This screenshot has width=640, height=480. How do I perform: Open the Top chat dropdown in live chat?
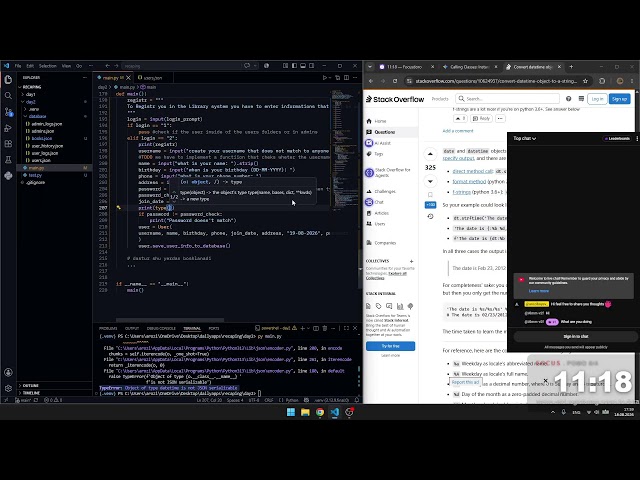coord(524,138)
